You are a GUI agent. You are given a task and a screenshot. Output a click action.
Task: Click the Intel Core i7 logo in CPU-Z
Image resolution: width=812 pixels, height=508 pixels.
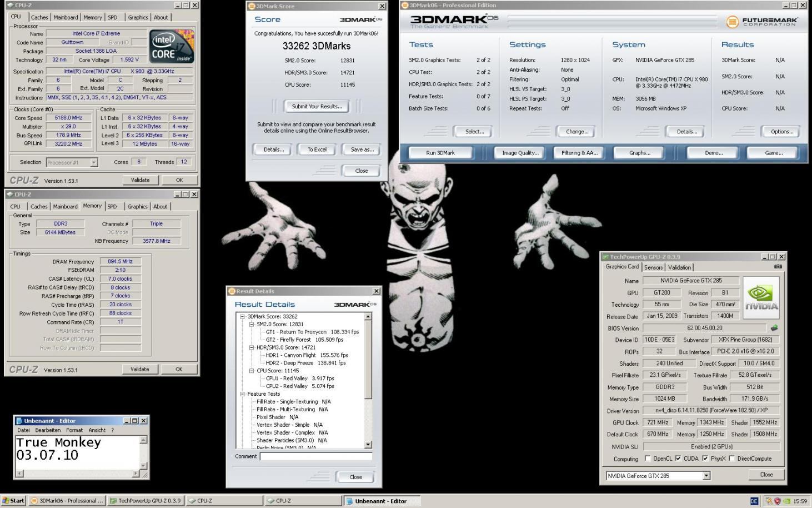pyautogui.click(x=172, y=46)
